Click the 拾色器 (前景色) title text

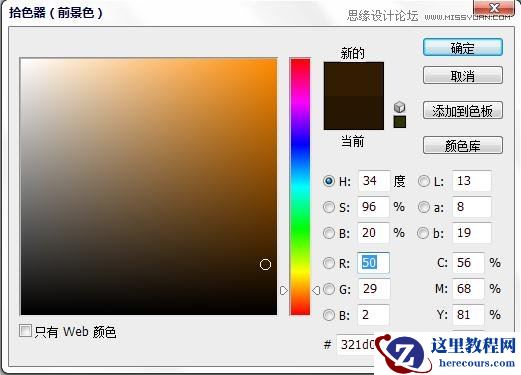click(x=55, y=13)
